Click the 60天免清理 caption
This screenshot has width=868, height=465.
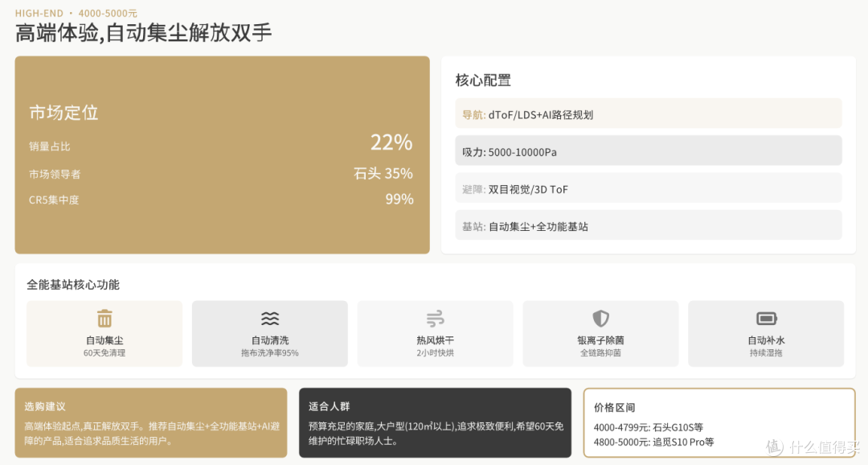coord(104,353)
